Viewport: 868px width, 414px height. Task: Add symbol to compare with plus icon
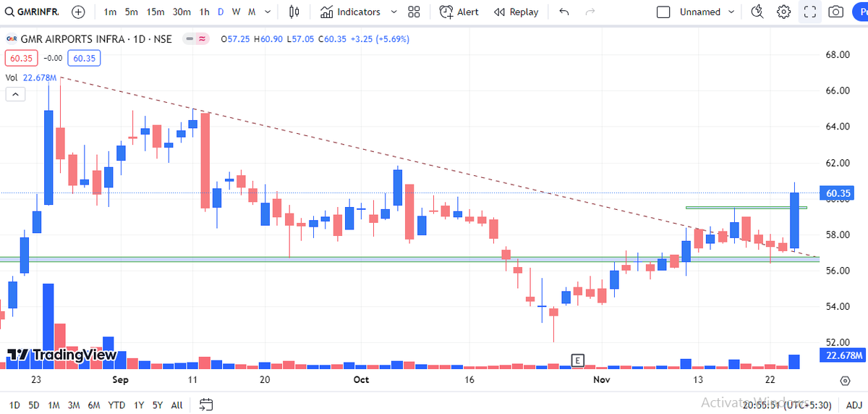[x=78, y=12]
